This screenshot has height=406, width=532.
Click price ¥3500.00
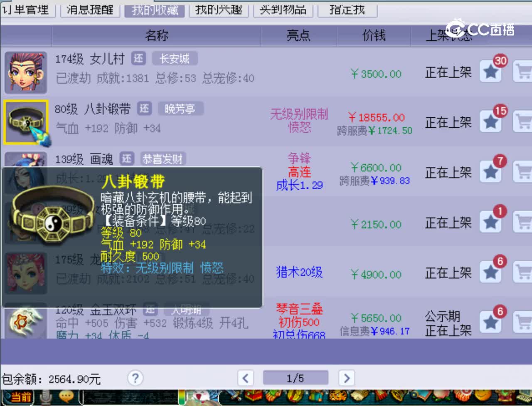click(x=376, y=74)
